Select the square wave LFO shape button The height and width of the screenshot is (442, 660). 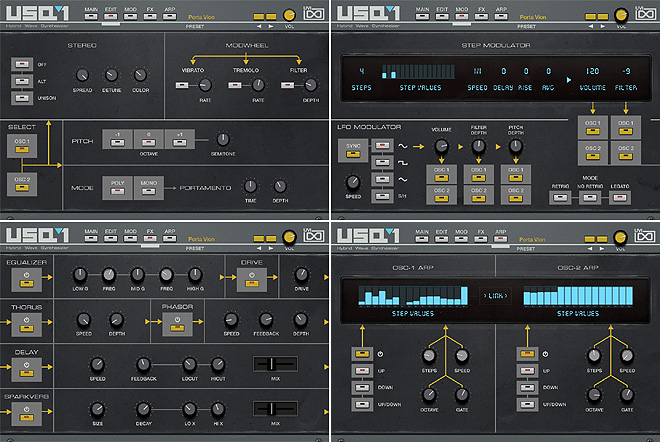point(384,162)
